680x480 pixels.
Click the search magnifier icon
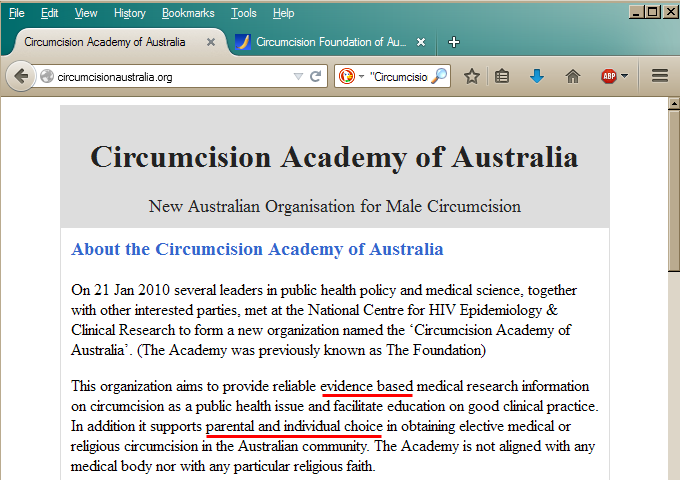439,76
